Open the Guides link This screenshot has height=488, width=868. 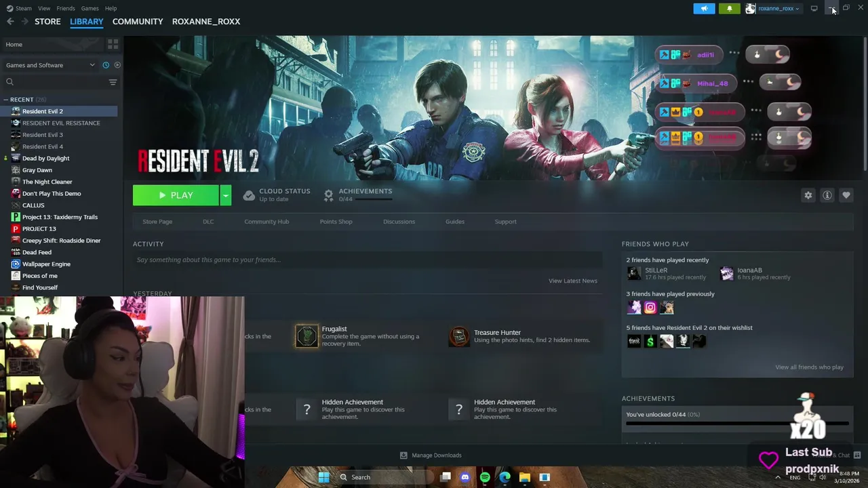pos(455,222)
